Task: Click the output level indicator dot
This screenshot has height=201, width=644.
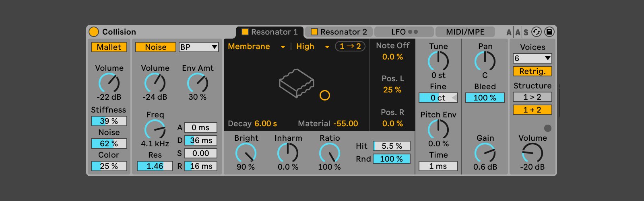Action: click(548, 128)
